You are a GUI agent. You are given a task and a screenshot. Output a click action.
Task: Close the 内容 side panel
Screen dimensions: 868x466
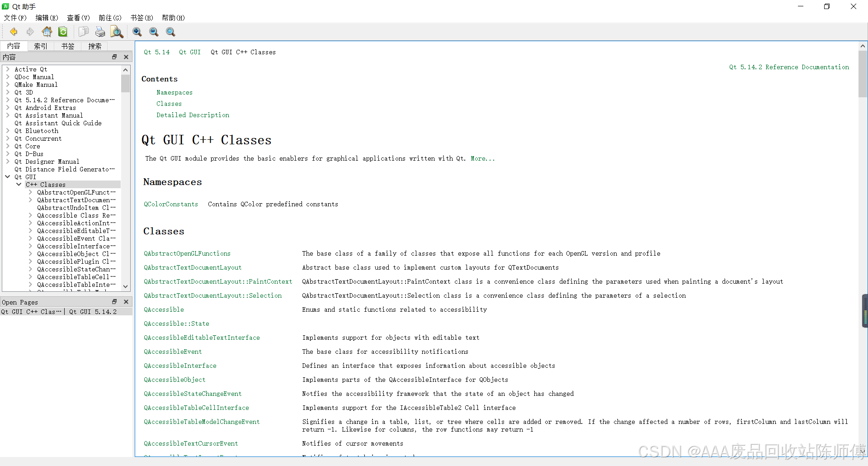coord(126,57)
